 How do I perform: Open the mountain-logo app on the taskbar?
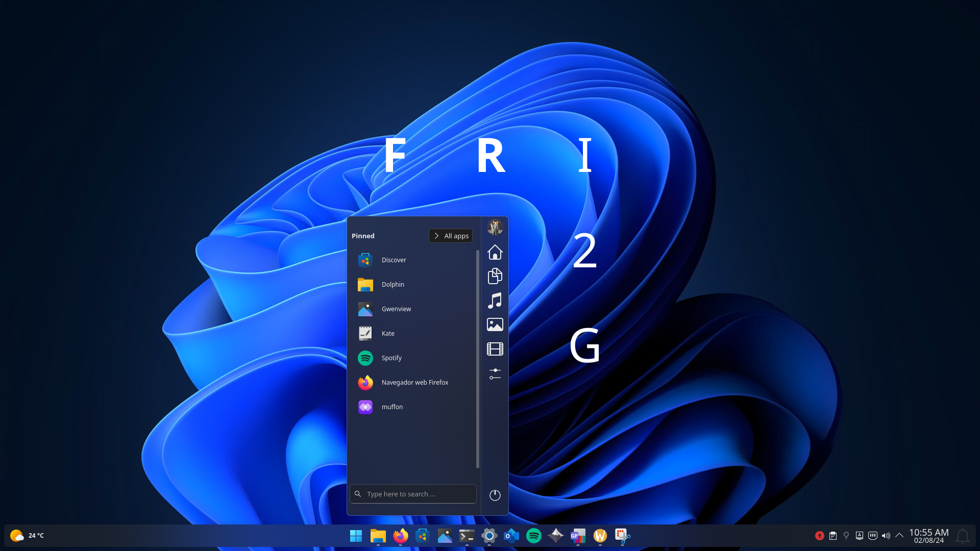coord(556,535)
